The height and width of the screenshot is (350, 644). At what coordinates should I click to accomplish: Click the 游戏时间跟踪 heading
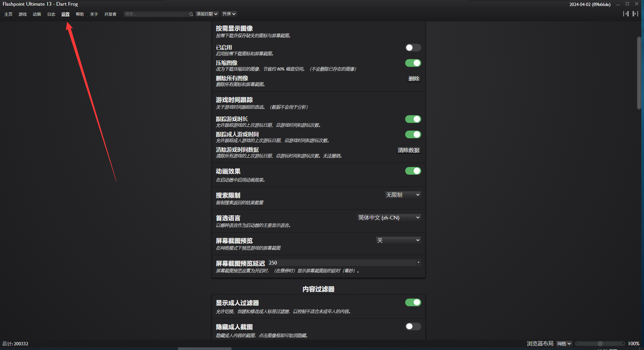[x=234, y=100]
